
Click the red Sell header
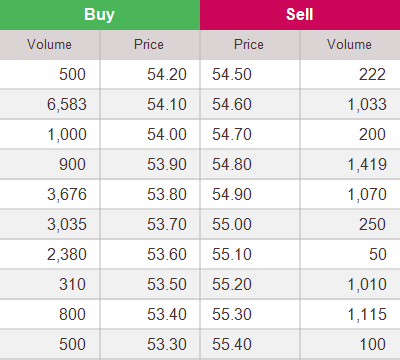click(300, 15)
